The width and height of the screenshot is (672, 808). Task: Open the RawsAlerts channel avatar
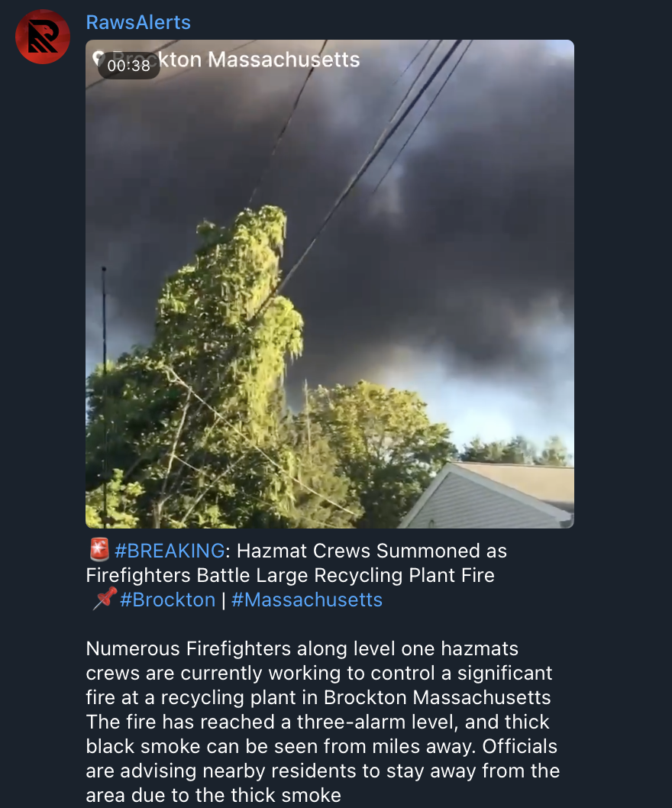click(43, 37)
